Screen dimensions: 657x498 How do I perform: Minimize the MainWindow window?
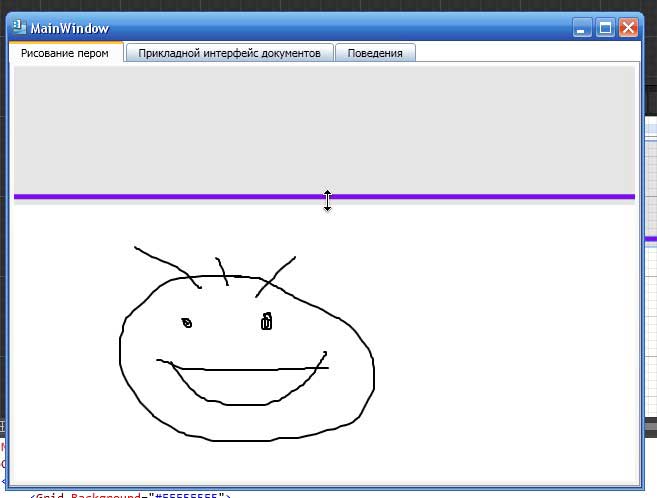point(582,28)
